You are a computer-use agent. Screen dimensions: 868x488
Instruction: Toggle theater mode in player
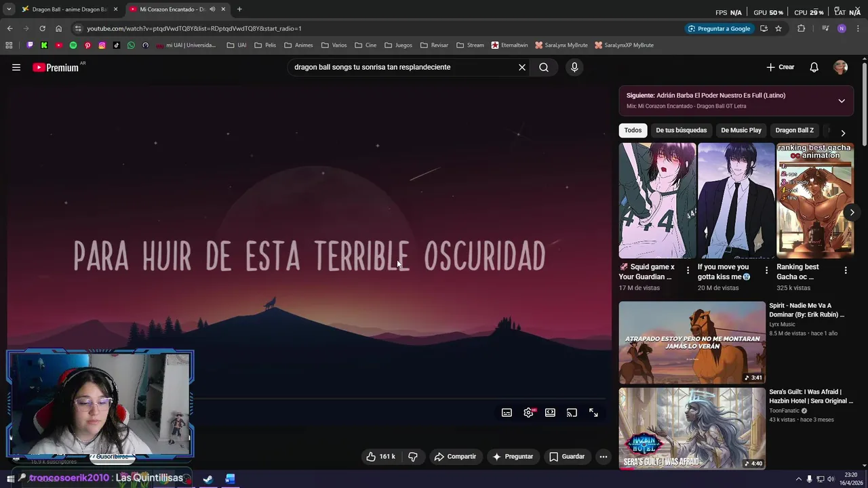point(550,413)
